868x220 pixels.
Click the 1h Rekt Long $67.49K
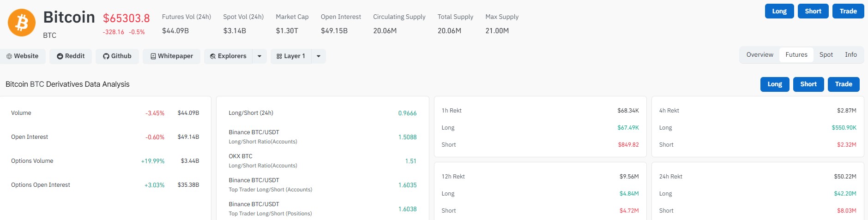tap(628, 128)
